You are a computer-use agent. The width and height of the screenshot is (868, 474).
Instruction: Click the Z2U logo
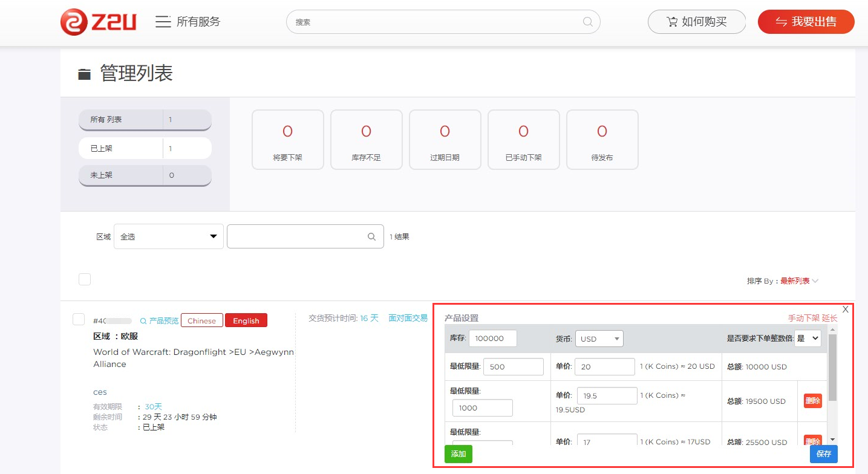(x=99, y=22)
